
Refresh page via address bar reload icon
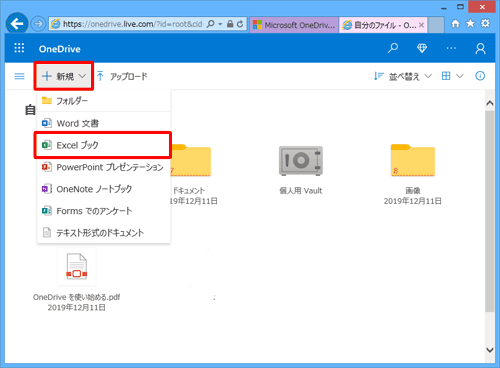pyautogui.click(x=240, y=24)
